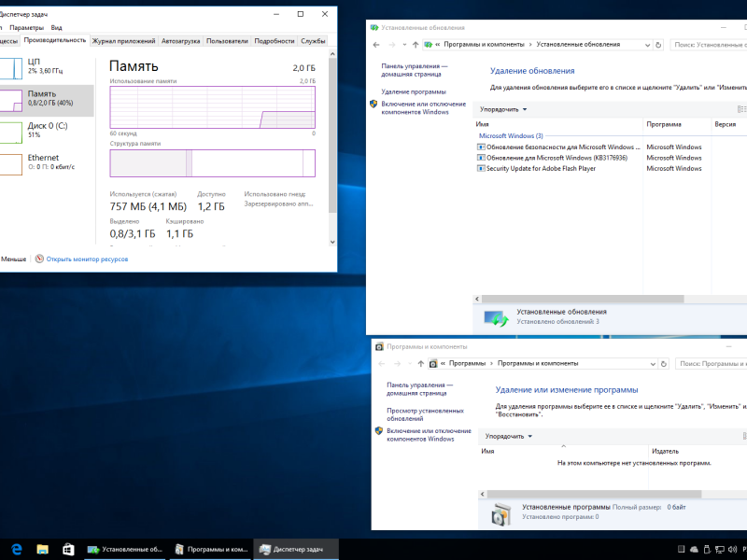Open the Упорядочить dropdown in Установленные обновления

pyautogui.click(x=503, y=109)
